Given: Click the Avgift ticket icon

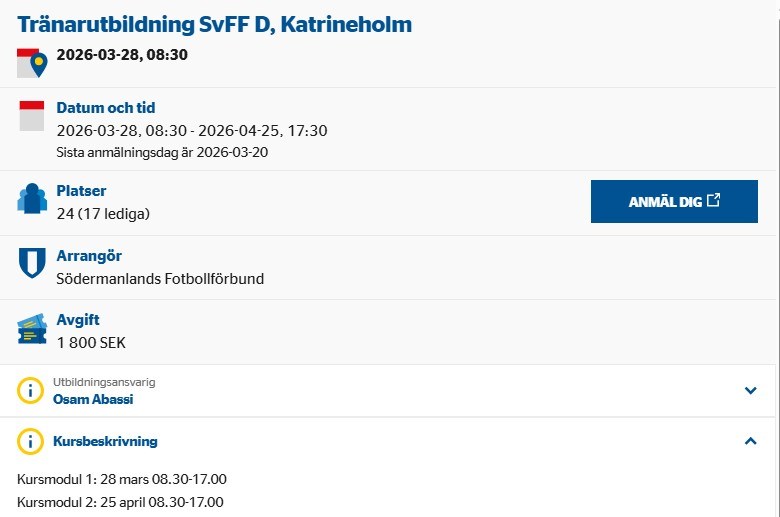Looking at the screenshot, I should (32, 329).
